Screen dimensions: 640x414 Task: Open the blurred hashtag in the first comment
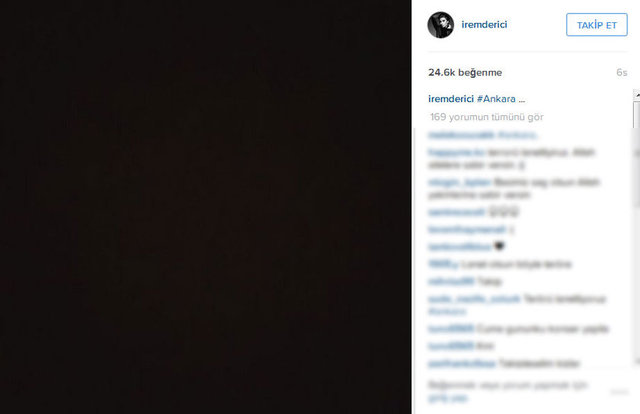coord(517,135)
